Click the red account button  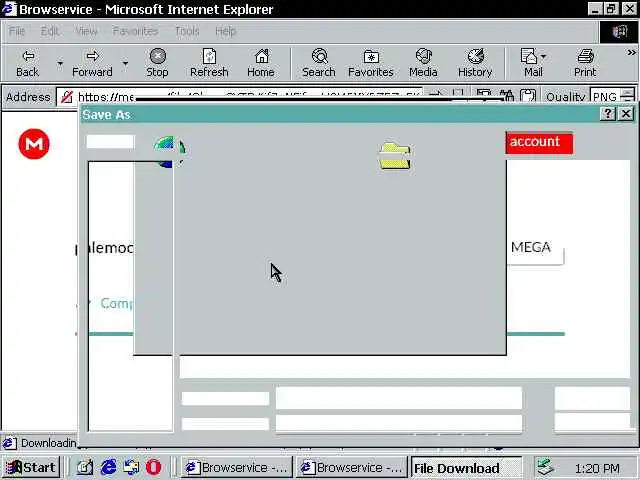[x=539, y=142]
